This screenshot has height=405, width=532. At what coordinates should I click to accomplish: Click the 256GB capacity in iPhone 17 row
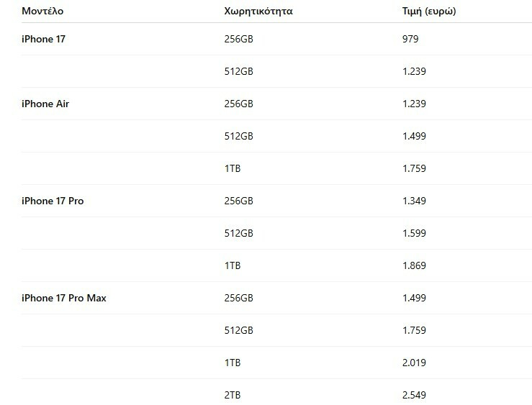pyautogui.click(x=239, y=39)
